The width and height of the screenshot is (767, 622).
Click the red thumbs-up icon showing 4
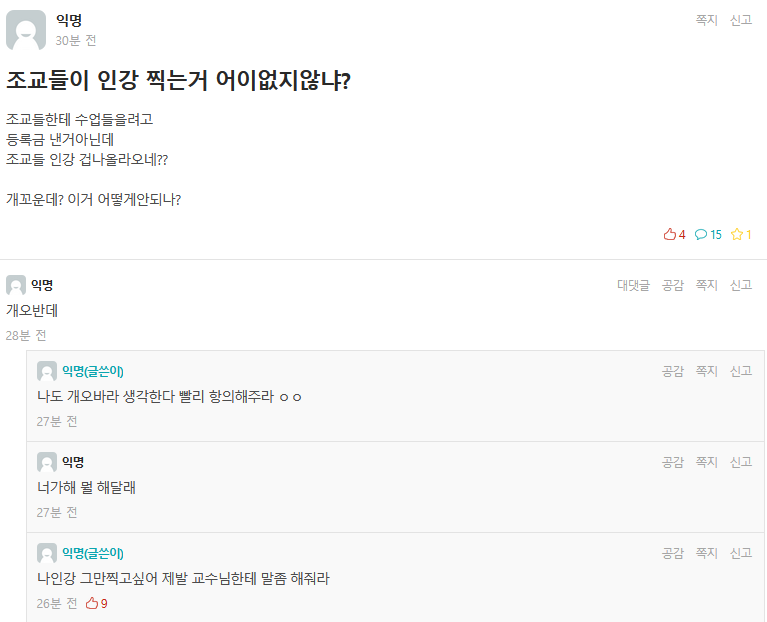click(x=670, y=235)
